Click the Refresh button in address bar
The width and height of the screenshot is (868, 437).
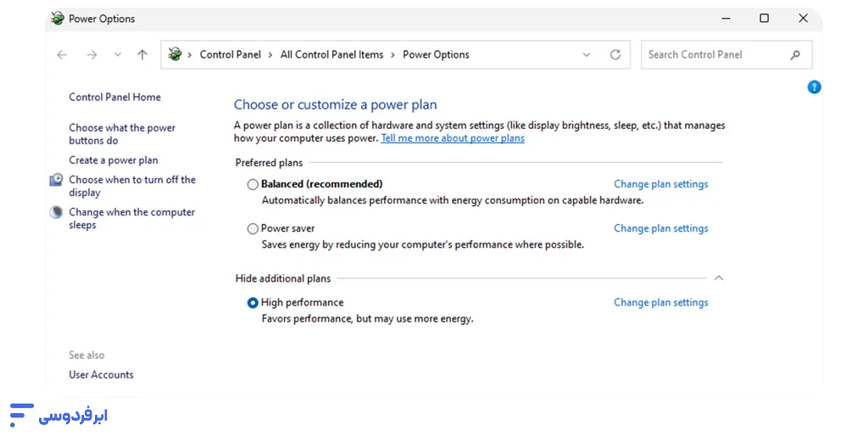pos(615,54)
